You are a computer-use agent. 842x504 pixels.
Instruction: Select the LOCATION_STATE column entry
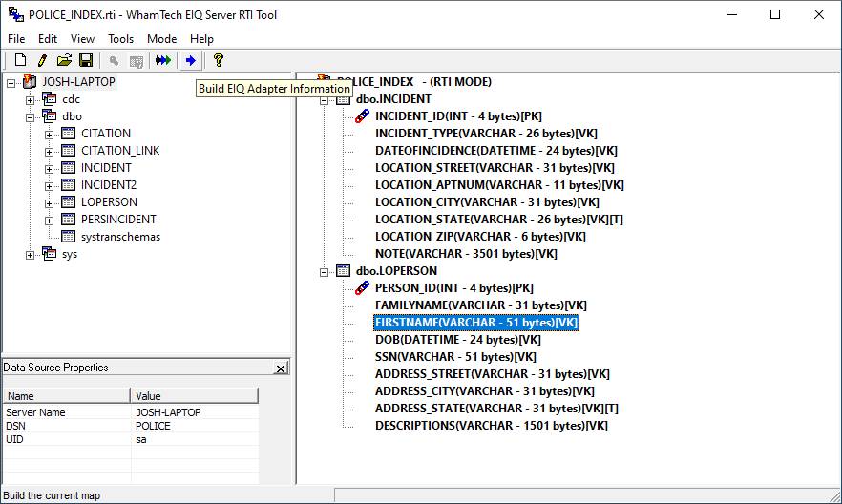(x=499, y=219)
